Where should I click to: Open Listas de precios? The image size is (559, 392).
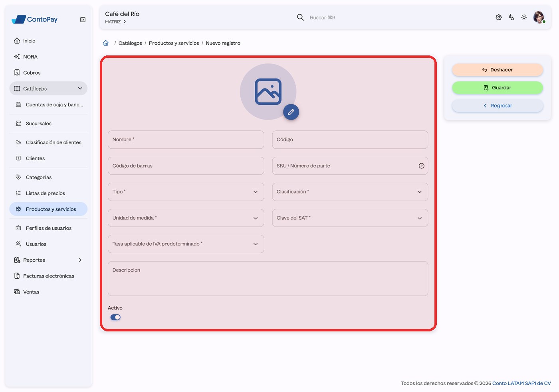click(x=48, y=193)
